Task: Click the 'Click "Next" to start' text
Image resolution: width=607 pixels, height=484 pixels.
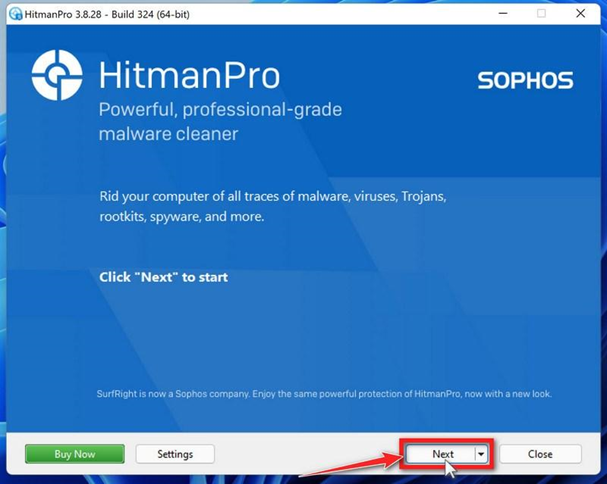Action: pos(163,277)
